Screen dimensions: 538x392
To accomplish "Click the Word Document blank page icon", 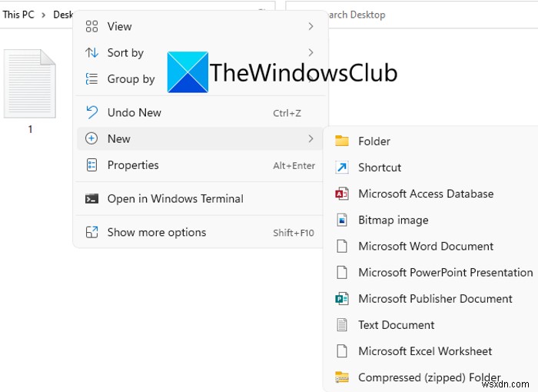I will pyautogui.click(x=342, y=246).
